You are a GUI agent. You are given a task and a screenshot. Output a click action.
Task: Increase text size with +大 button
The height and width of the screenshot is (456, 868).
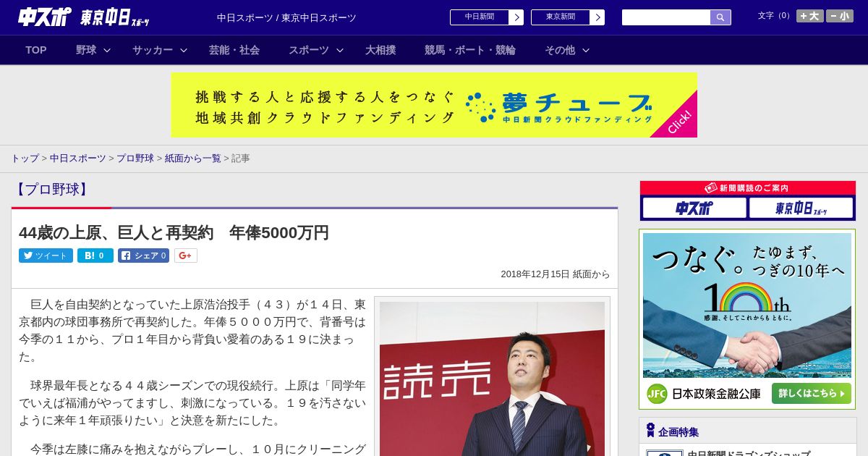(x=810, y=16)
